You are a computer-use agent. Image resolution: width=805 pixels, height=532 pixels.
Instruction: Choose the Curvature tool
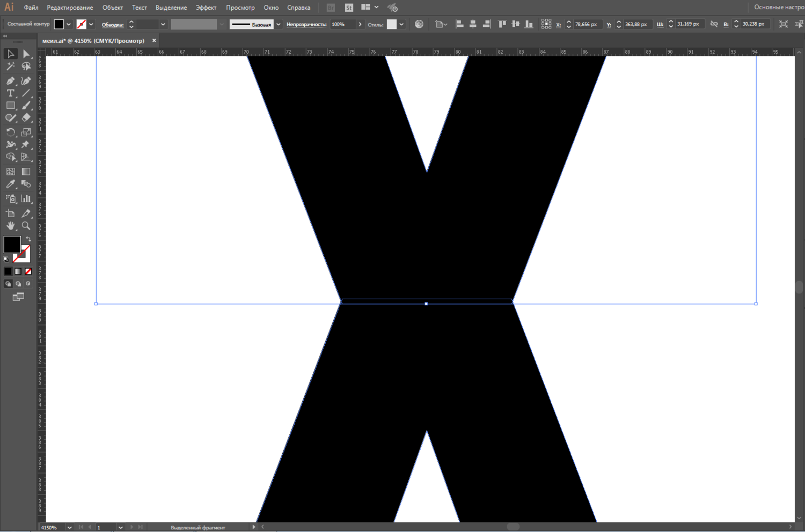point(26,80)
